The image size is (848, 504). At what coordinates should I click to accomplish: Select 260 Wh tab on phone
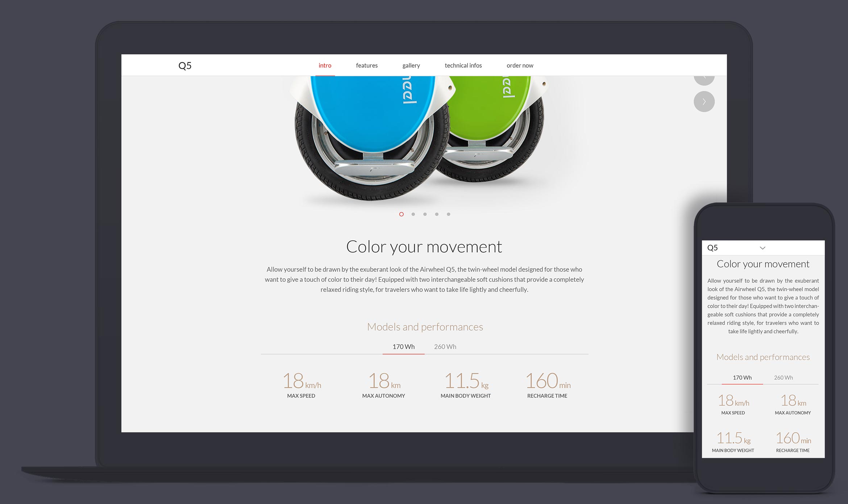[783, 378]
